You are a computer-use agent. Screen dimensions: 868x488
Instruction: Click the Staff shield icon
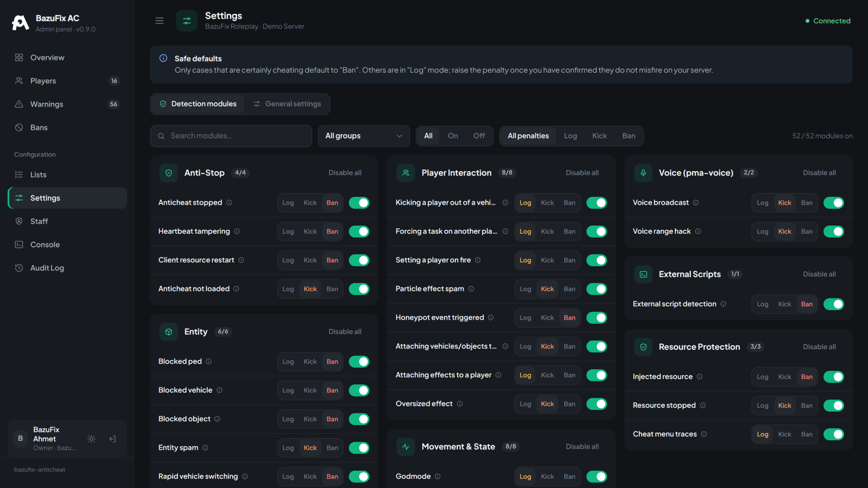click(19, 221)
